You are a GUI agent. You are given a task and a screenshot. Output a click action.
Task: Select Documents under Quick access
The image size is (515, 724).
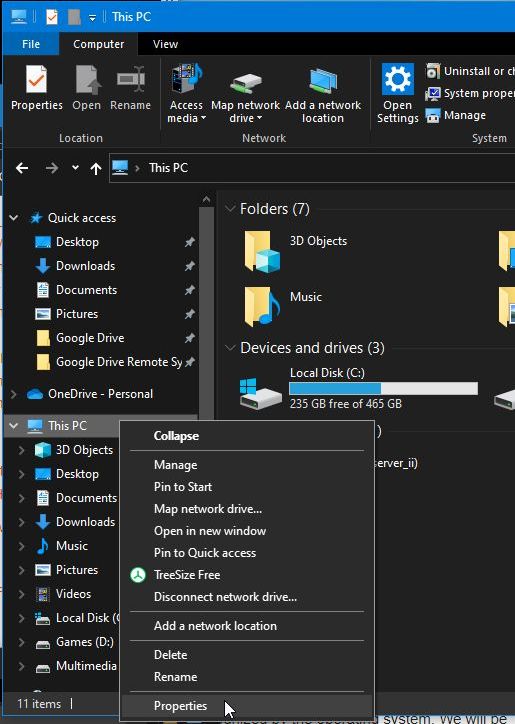pos(86,290)
